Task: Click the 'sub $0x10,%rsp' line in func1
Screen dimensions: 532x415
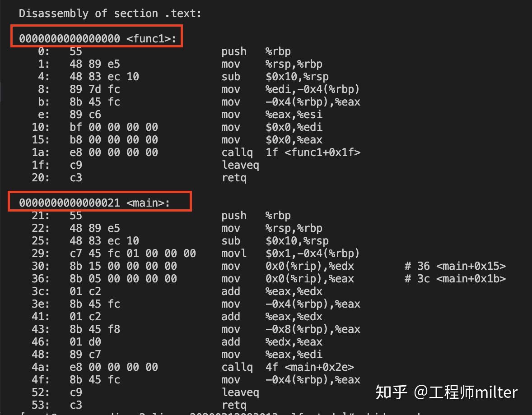Action: click(x=275, y=77)
